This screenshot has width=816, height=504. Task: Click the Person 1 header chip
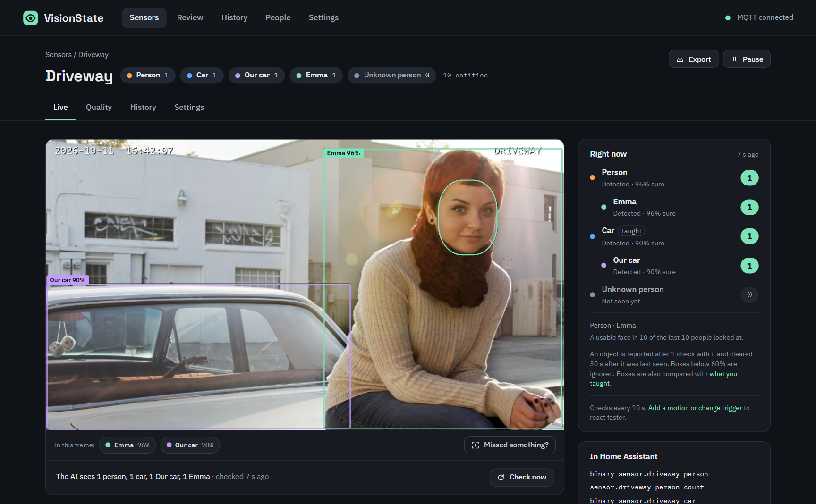148,75
